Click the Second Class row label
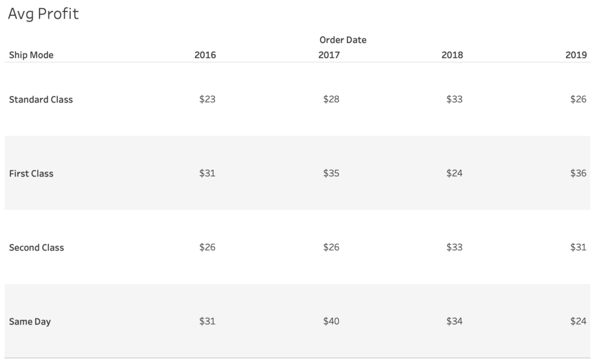The height and width of the screenshot is (364, 597). pos(37,248)
